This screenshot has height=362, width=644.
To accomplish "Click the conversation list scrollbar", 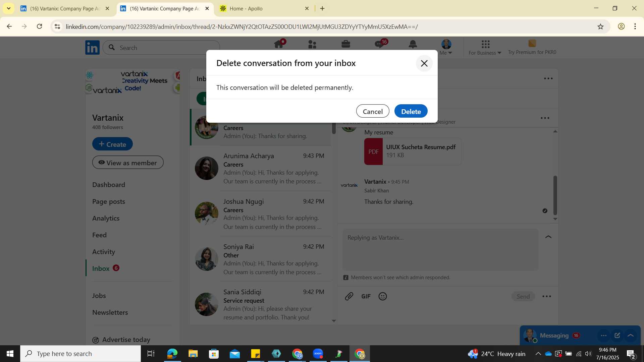I will [x=334, y=129].
